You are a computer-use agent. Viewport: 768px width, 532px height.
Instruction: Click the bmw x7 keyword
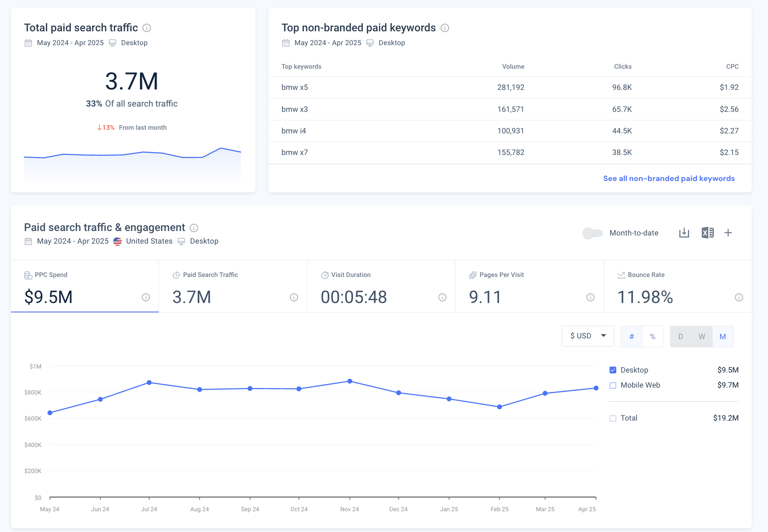(295, 153)
